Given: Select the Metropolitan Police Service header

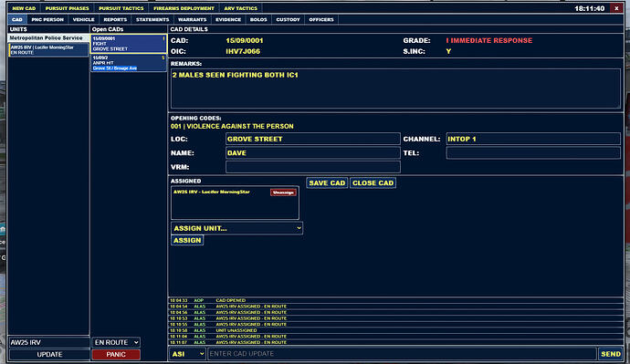Looking at the screenshot, I should pyautogui.click(x=48, y=37).
